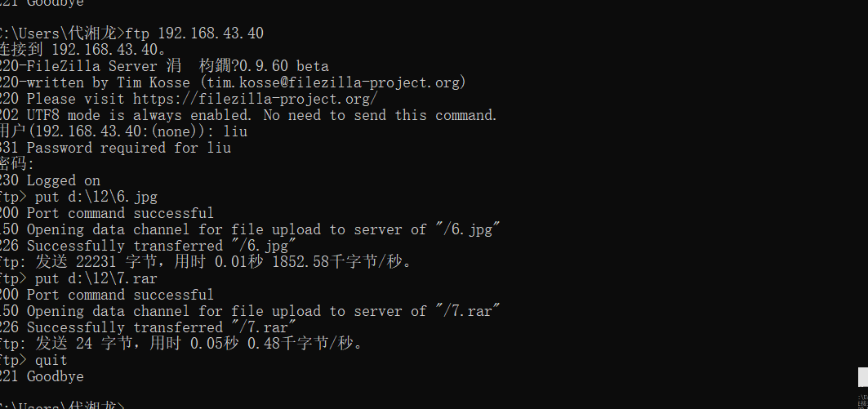Click the password prompt line '密码:'
This screenshot has height=409, width=868.
pos(16,164)
